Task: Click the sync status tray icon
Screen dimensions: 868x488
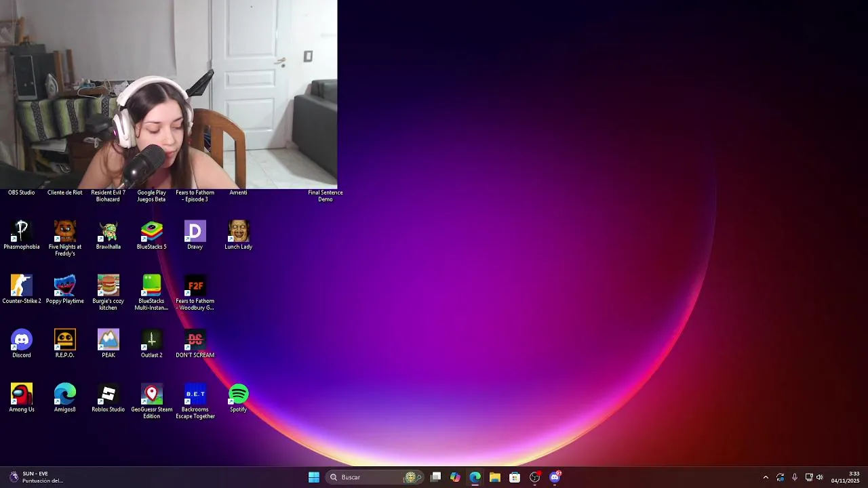Action: 781,477
